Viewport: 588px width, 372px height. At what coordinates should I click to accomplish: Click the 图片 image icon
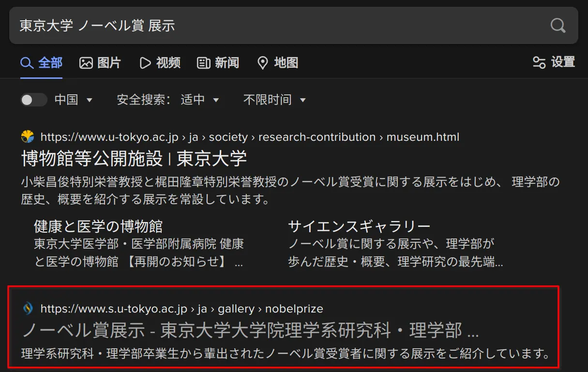pos(86,63)
